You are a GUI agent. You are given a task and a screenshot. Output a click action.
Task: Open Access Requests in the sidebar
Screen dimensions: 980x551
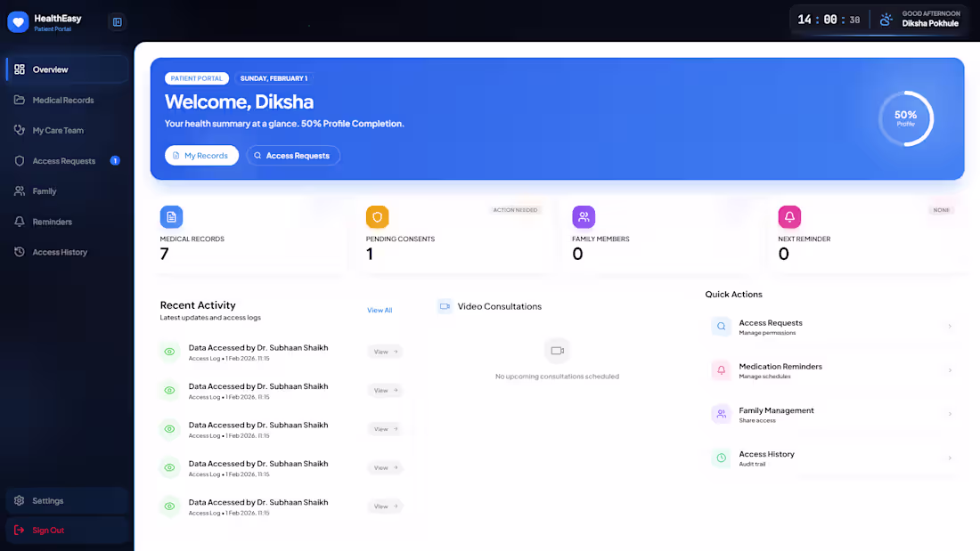pyautogui.click(x=68, y=160)
